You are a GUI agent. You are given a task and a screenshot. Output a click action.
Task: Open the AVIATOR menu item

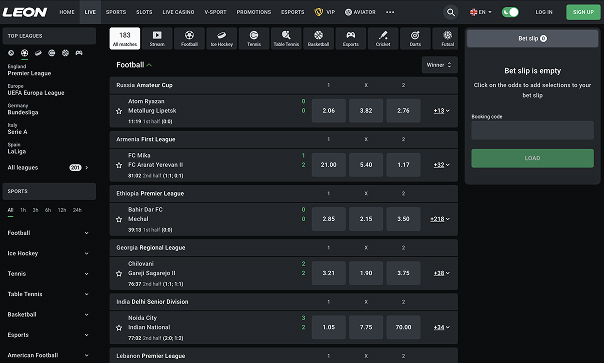(360, 12)
